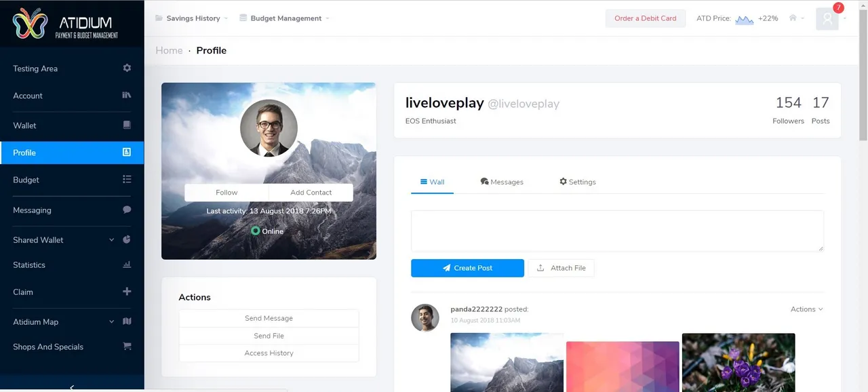This screenshot has height=392, width=868.
Task: Click the 17 Posts count
Action: (821, 110)
